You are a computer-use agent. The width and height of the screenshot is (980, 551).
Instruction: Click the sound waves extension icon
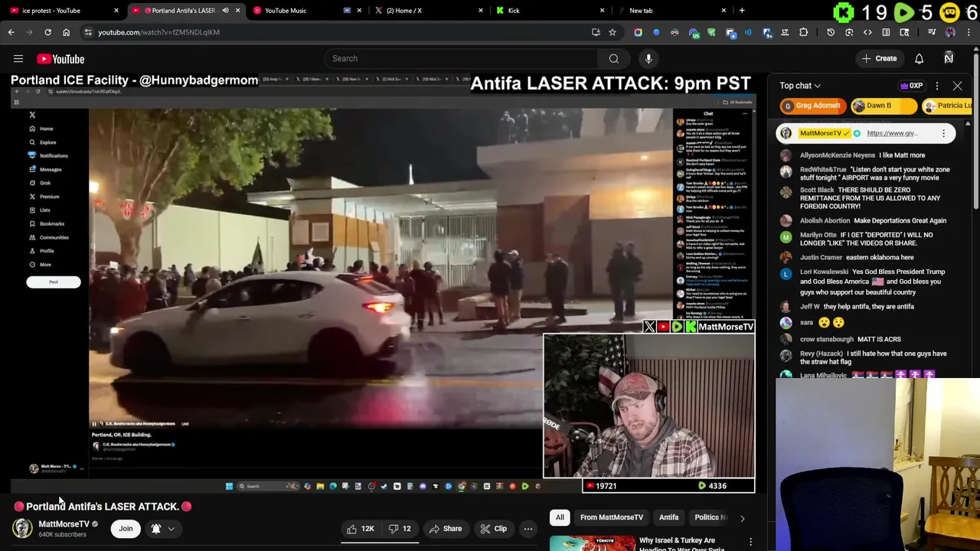pos(748,32)
